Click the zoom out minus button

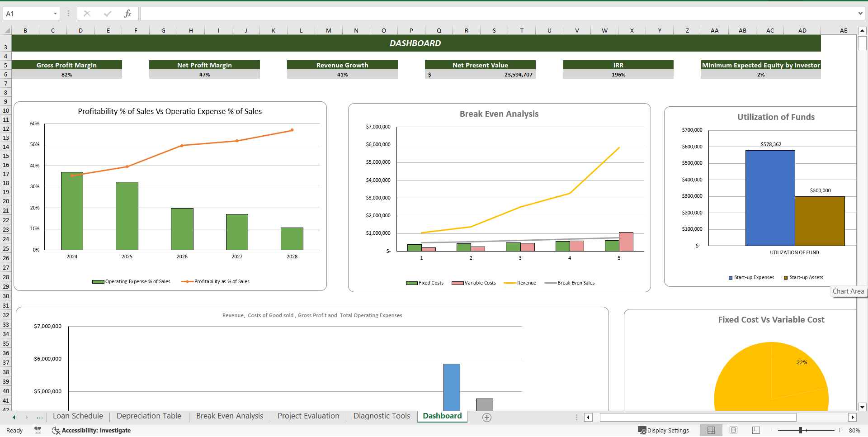click(x=773, y=430)
